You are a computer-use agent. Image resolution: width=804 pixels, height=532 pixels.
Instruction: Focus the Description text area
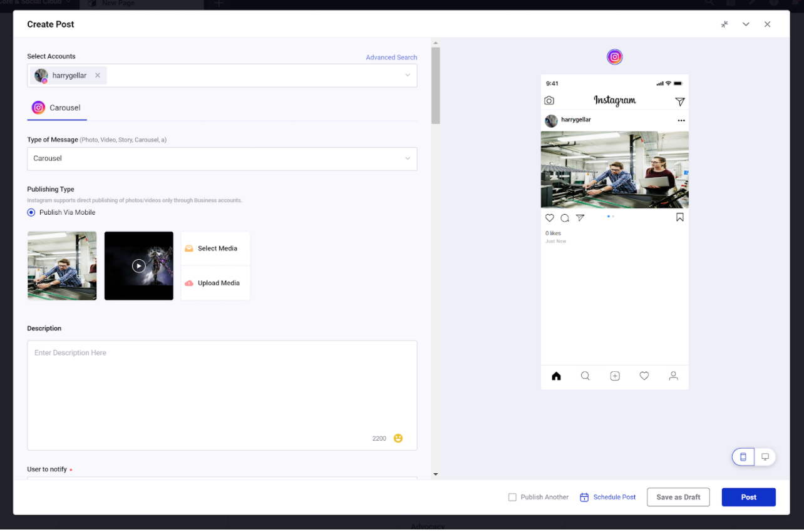click(222, 396)
